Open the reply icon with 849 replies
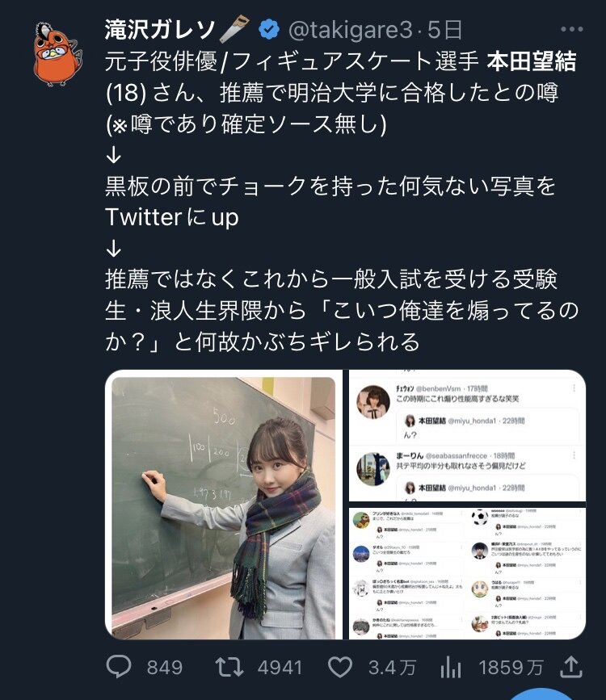The height and width of the screenshot is (700, 606). 119,668
